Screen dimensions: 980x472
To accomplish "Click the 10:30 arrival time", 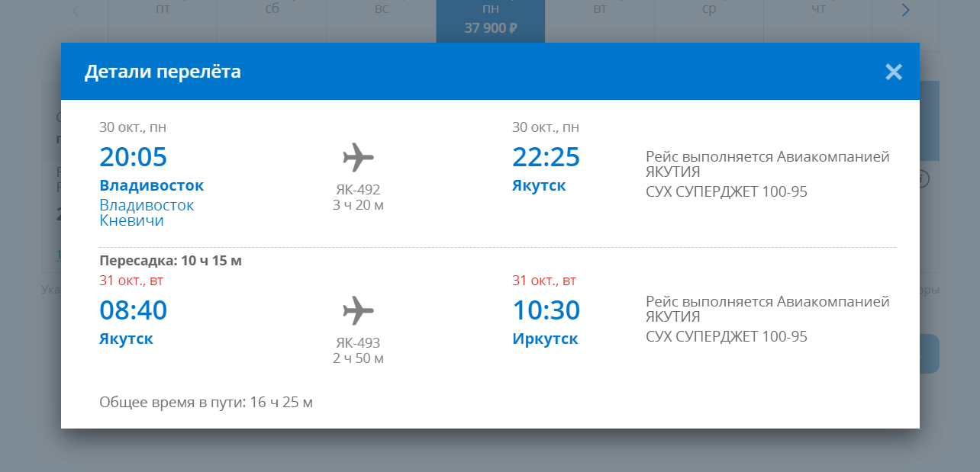I will tap(546, 310).
